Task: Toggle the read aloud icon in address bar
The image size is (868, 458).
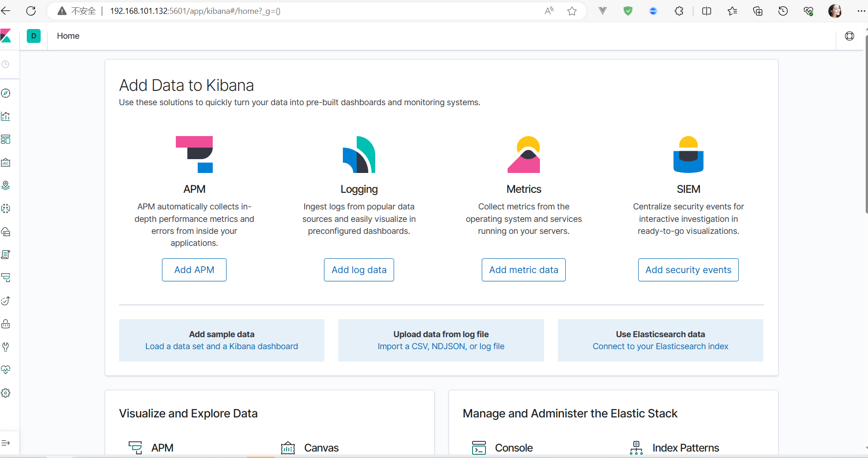Action: coord(549,11)
